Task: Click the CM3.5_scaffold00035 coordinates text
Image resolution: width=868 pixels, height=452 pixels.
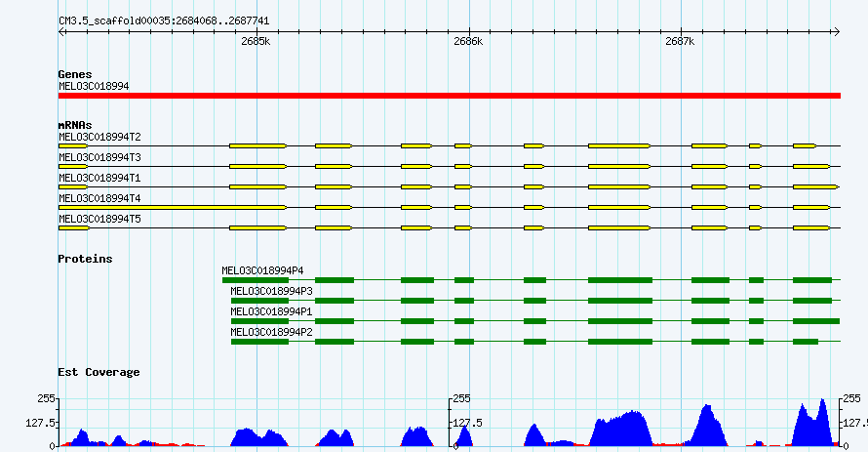Action: tap(164, 21)
